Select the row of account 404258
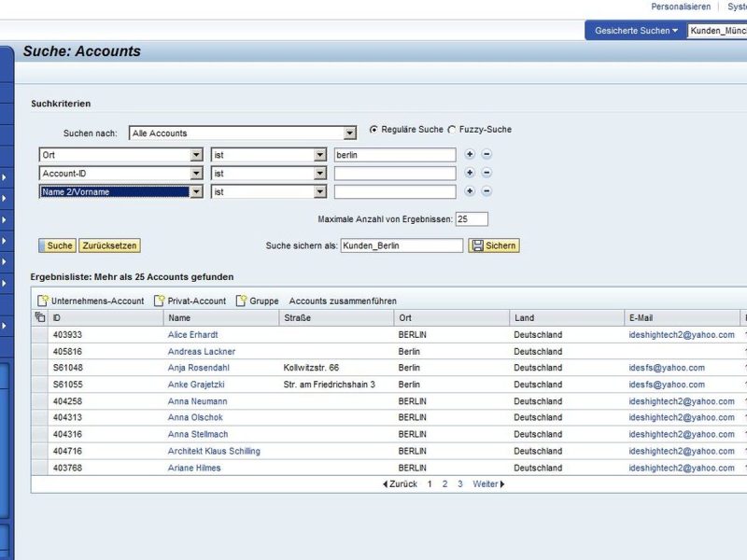The height and width of the screenshot is (560, 747). (39, 401)
